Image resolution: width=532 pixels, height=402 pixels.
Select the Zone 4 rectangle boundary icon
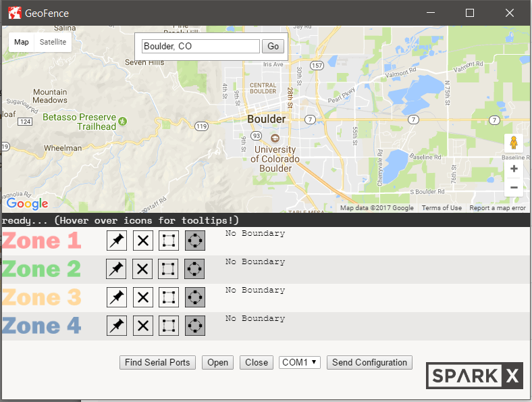169,326
